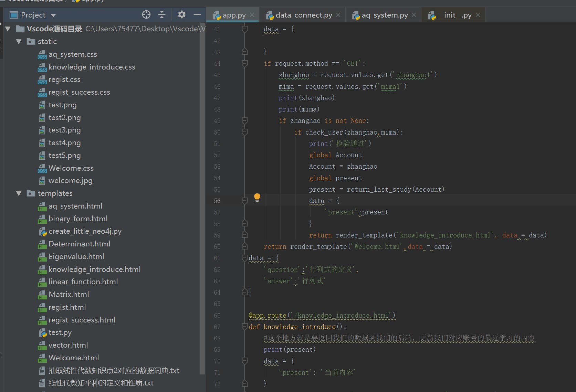Select regist.html template
The height and width of the screenshot is (392, 576).
coord(67,307)
